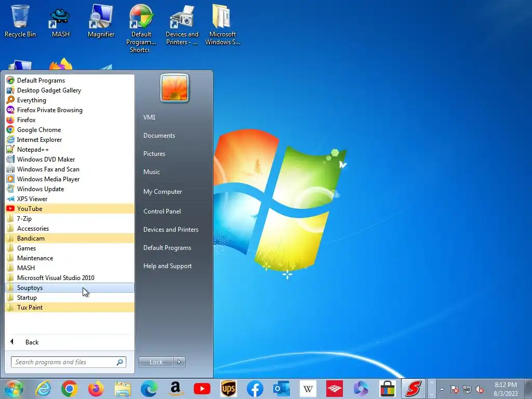Image resolution: width=532 pixels, height=399 pixels.
Task: Expand the Tux Paint folder
Action: click(x=70, y=307)
